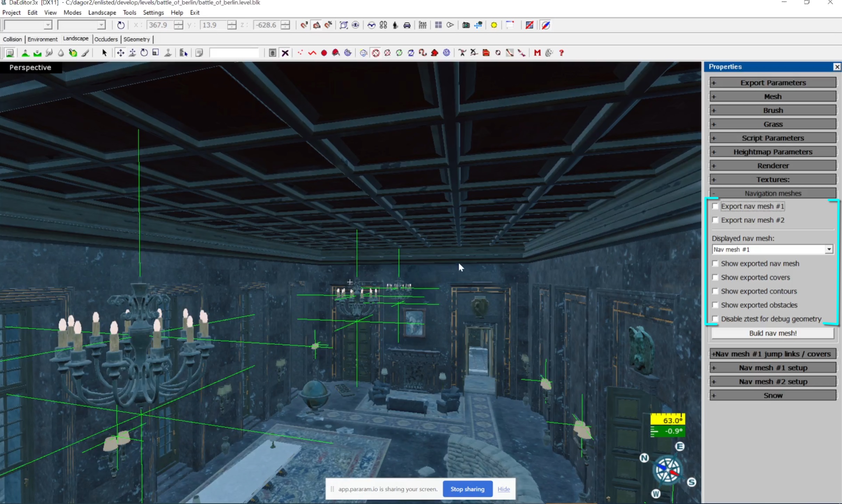Viewport: 842px width, 504px height.
Task: Open the Landscape menu
Action: click(x=102, y=13)
